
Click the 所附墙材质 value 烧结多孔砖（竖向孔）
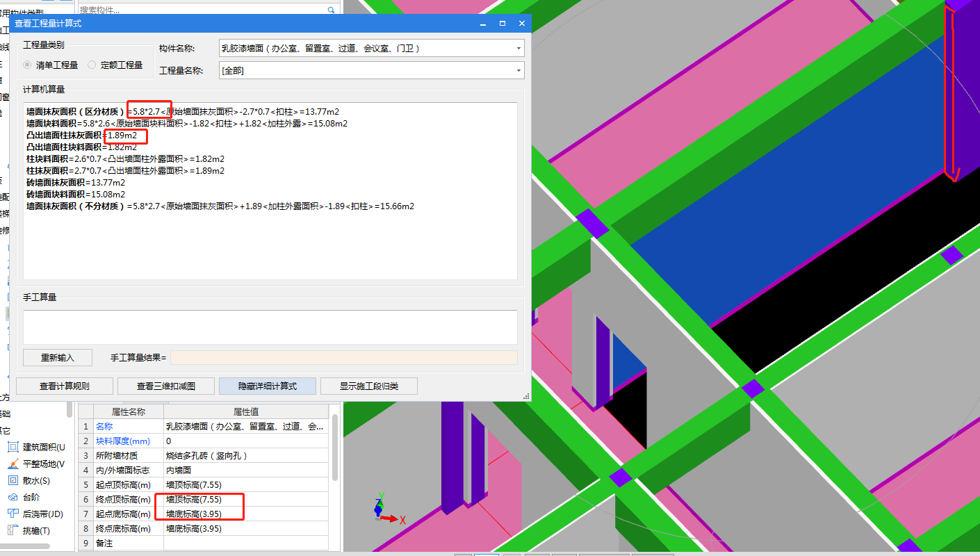click(246, 455)
